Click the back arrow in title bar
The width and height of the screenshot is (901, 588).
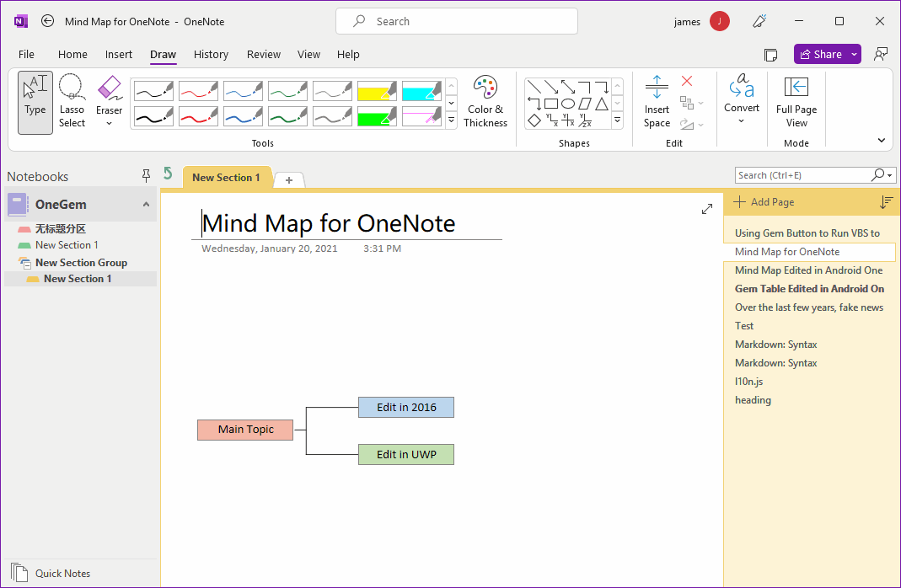pos(48,21)
